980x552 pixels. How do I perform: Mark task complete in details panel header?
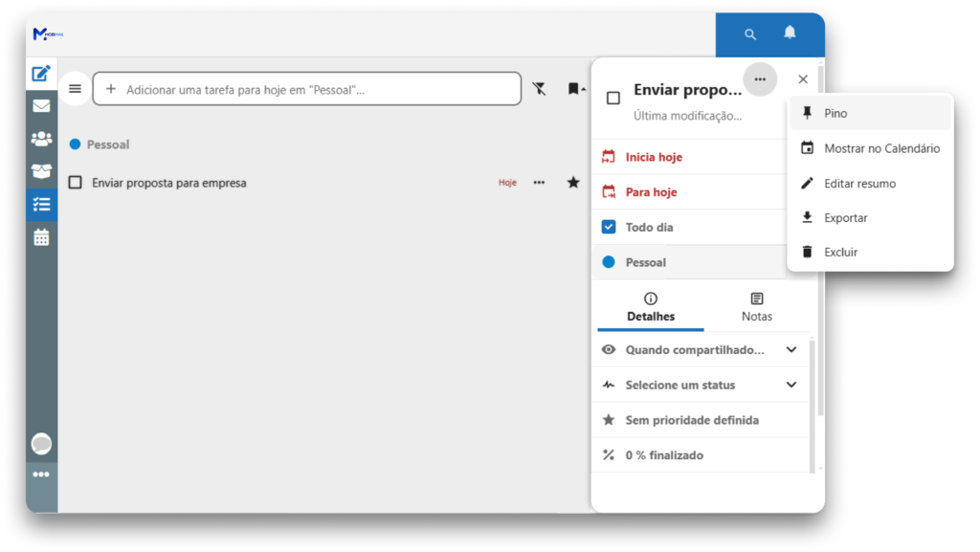coord(613,98)
